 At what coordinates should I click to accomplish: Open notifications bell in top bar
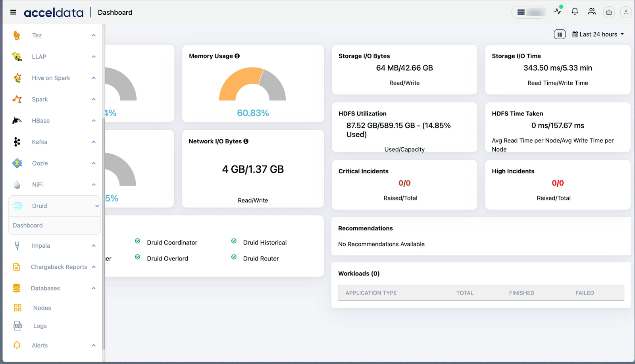575,12
